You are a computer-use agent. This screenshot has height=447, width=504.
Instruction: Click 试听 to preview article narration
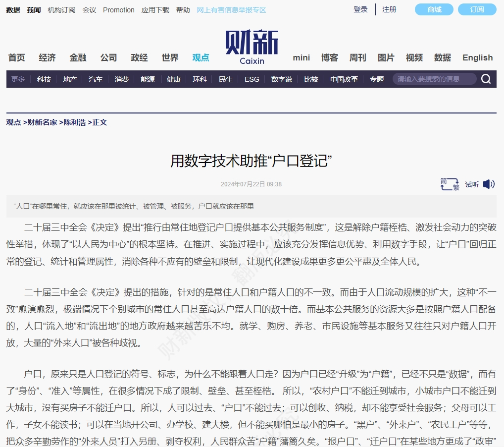point(471,184)
